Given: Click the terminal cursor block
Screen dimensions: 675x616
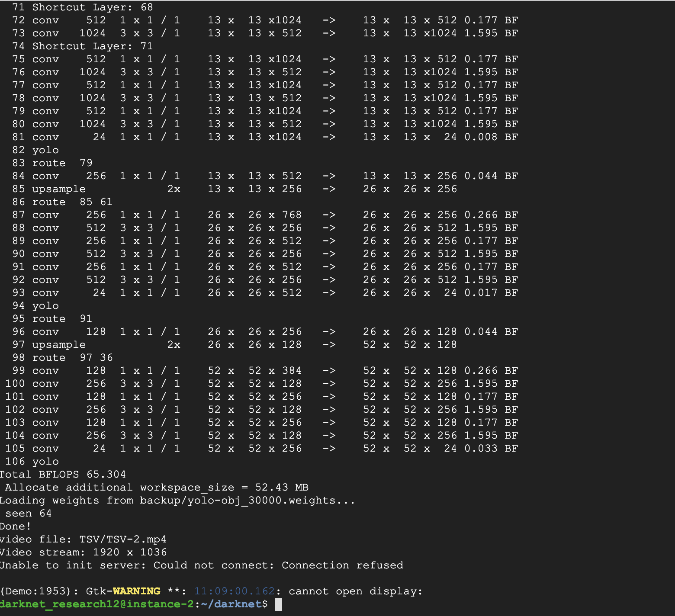Looking at the screenshot, I should (x=279, y=604).
